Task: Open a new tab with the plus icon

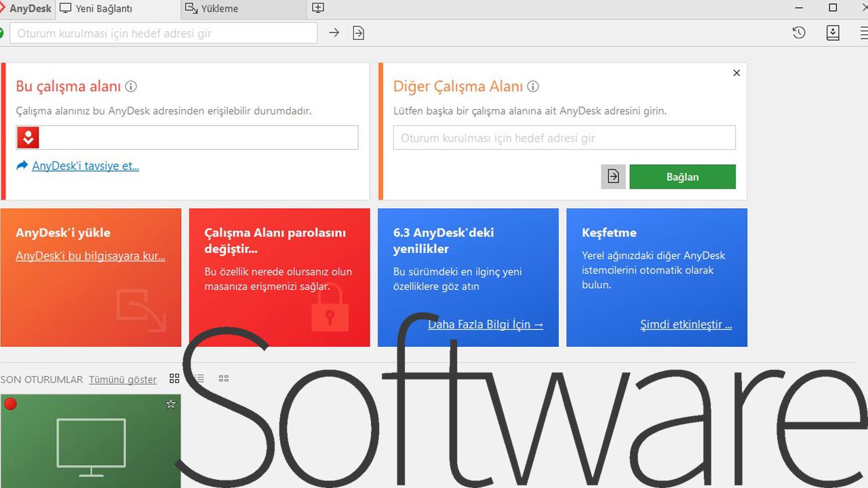Action: [x=318, y=8]
